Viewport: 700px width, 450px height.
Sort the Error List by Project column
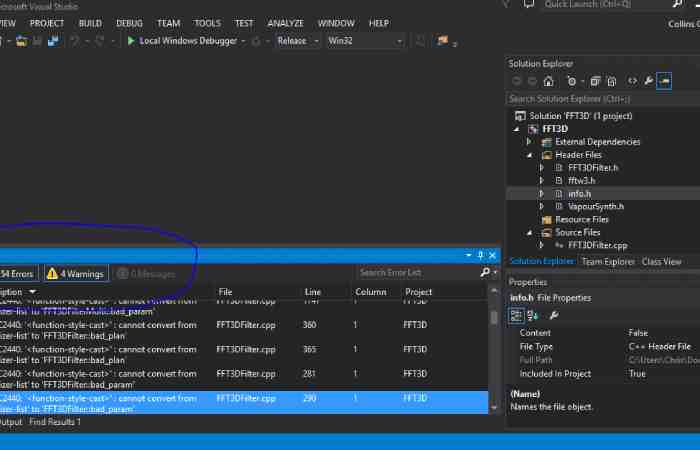418,292
